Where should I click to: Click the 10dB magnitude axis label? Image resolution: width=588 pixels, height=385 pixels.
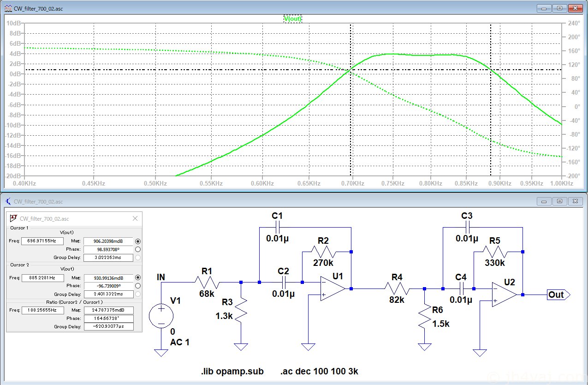click(x=14, y=23)
